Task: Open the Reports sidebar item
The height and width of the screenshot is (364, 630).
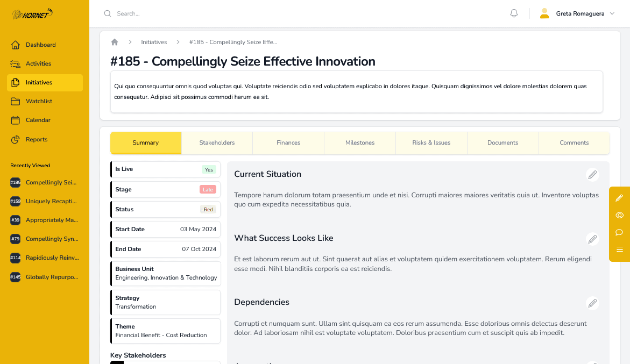Action: (37, 139)
